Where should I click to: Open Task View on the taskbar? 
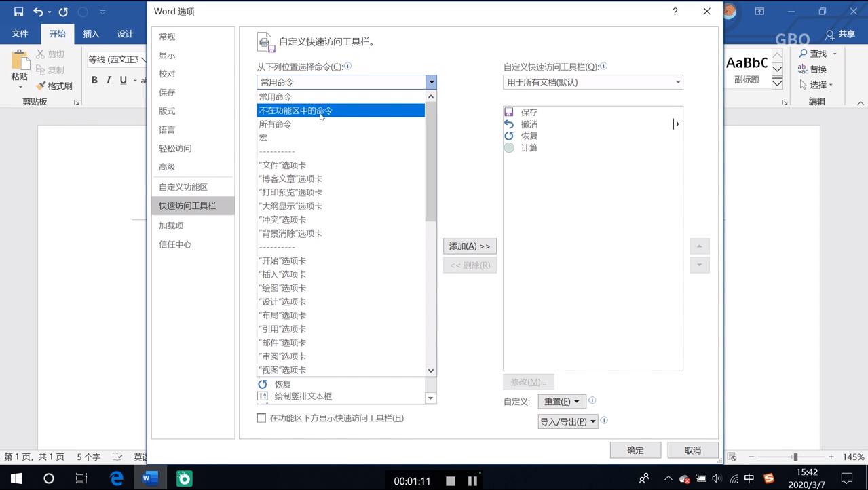(81, 478)
